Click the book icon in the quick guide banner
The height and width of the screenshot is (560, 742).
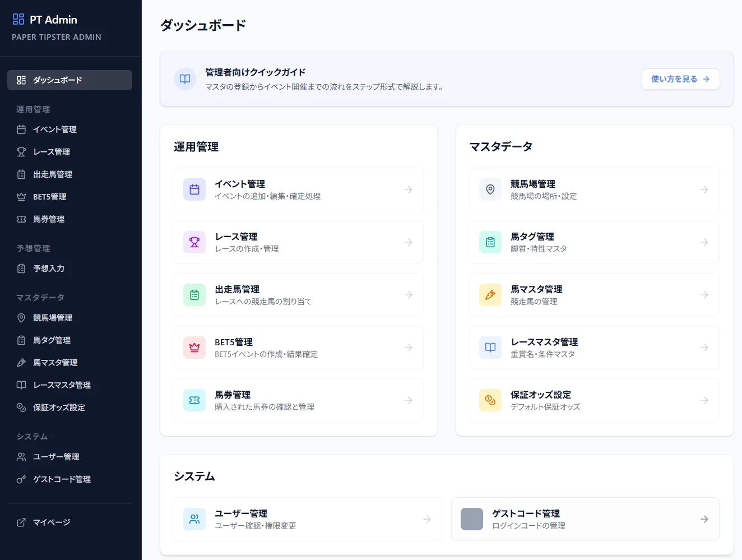(x=185, y=79)
